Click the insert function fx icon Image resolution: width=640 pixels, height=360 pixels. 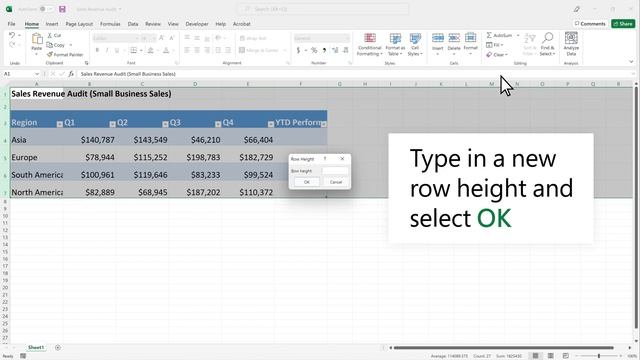coord(71,74)
